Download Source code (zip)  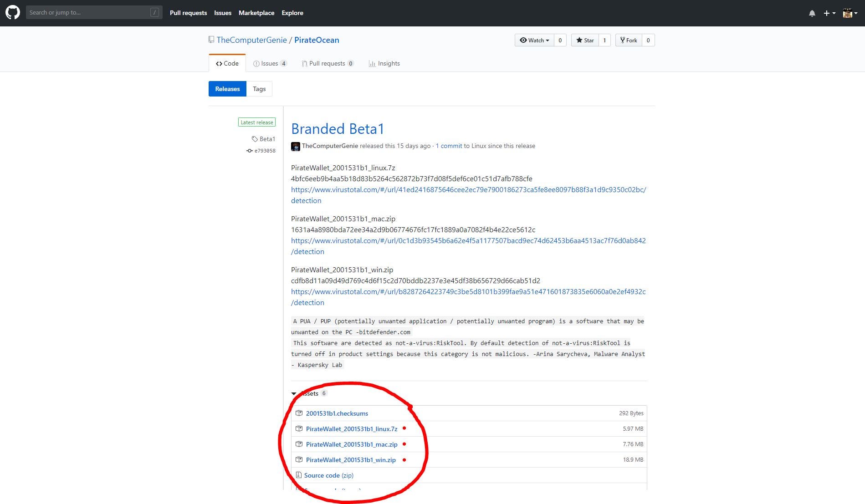(329, 475)
